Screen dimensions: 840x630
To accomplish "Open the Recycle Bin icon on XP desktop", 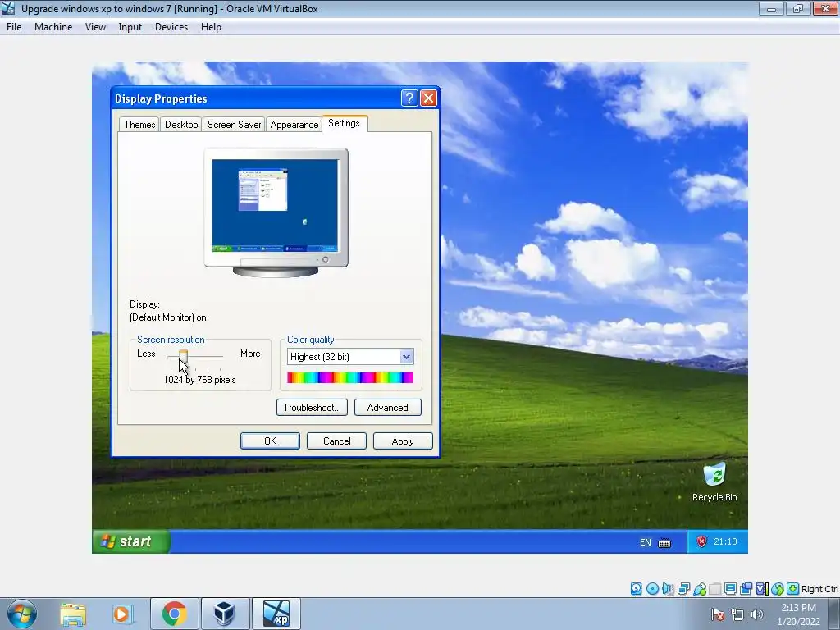I will (714, 475).
